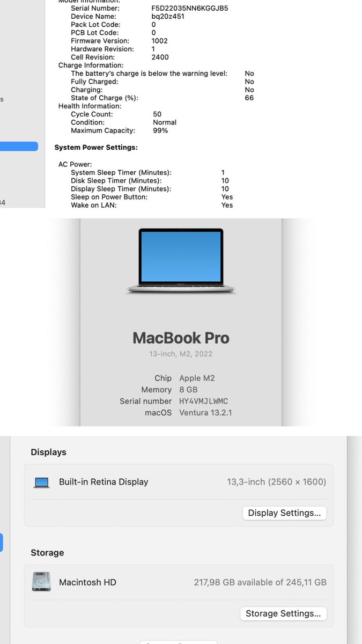This screenshot has width=362, height=644.
Task: Select Firmware Version value 1002
Action: click(160, 41)
